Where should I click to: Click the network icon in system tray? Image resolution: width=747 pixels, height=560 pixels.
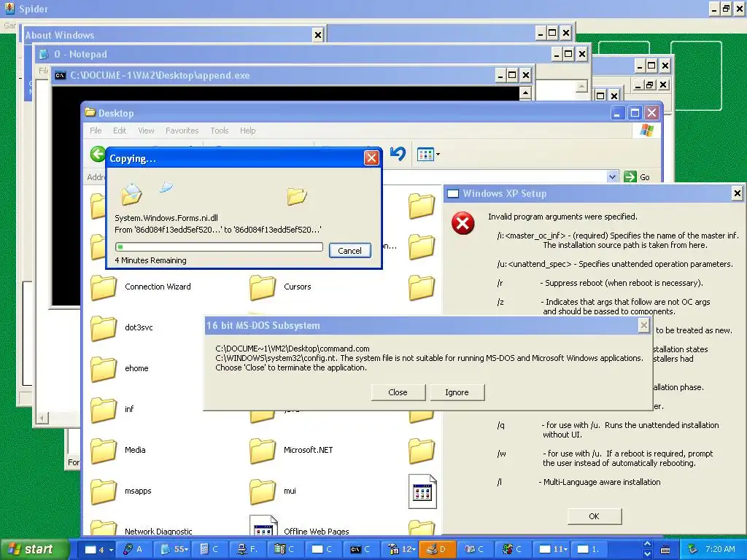coord(693,549)
